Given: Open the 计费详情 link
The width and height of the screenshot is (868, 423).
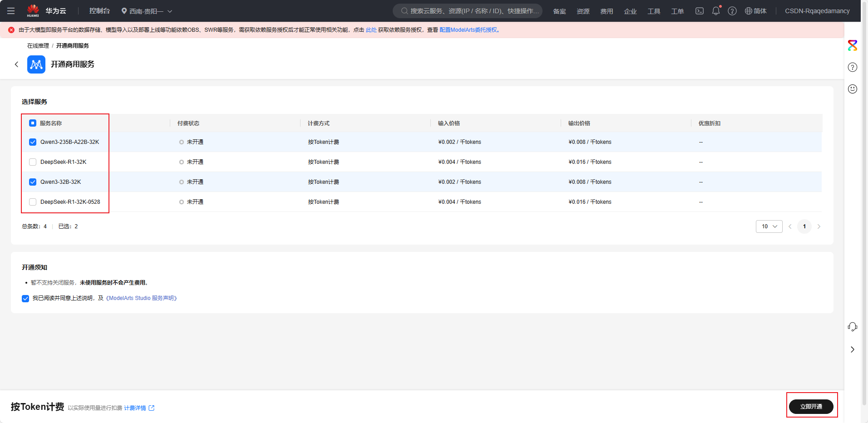Looking at the screenshot, I should tap(135, 408).
